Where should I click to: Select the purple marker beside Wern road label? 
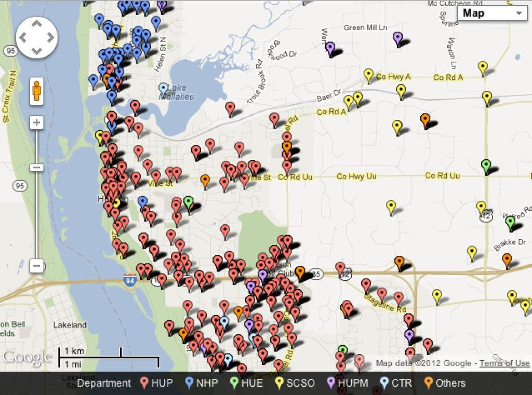[330, 48]
